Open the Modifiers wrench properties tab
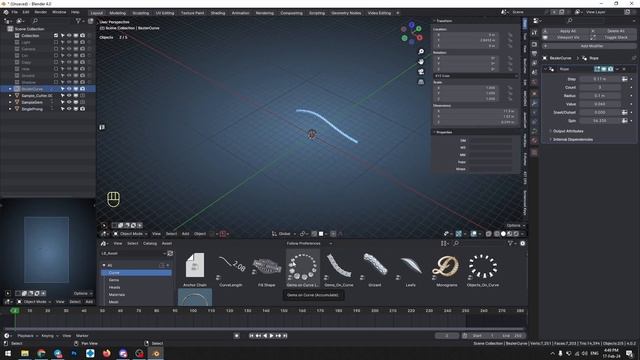Screen dimensions: 640x360 tap(534, 103)
